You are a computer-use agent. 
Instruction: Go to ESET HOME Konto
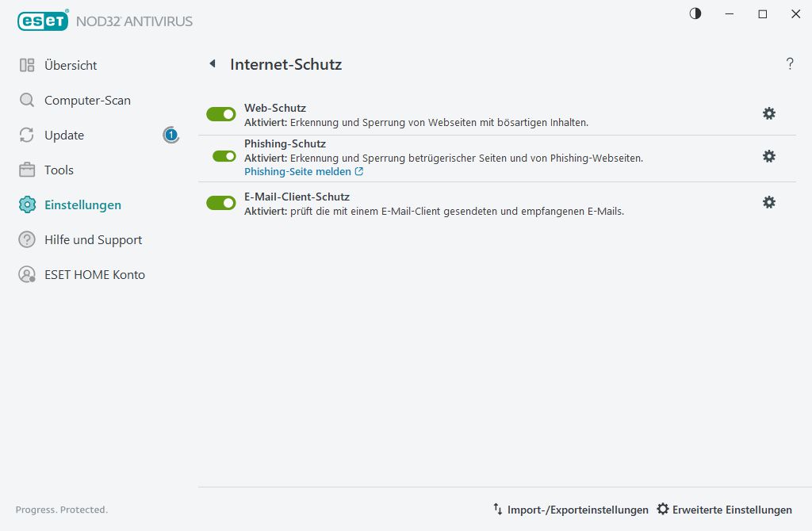tap(95, 274)
